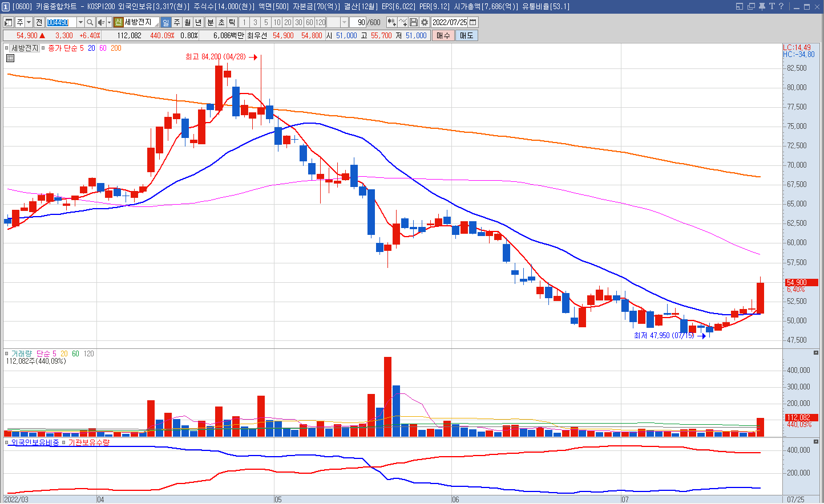Viewport: 824px width, 504px height.
Task: Select the 3 interval button
Action: pyautogui.click(x=255, y=22)
